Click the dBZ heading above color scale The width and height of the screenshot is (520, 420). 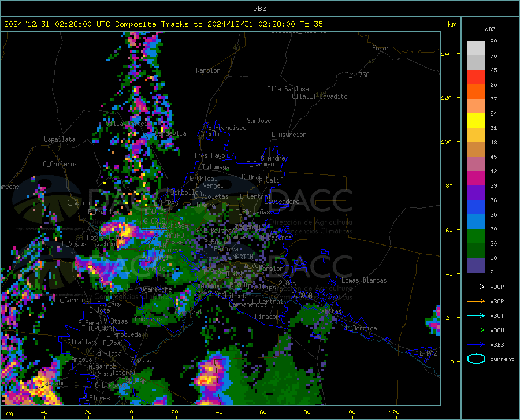point(490,29)
